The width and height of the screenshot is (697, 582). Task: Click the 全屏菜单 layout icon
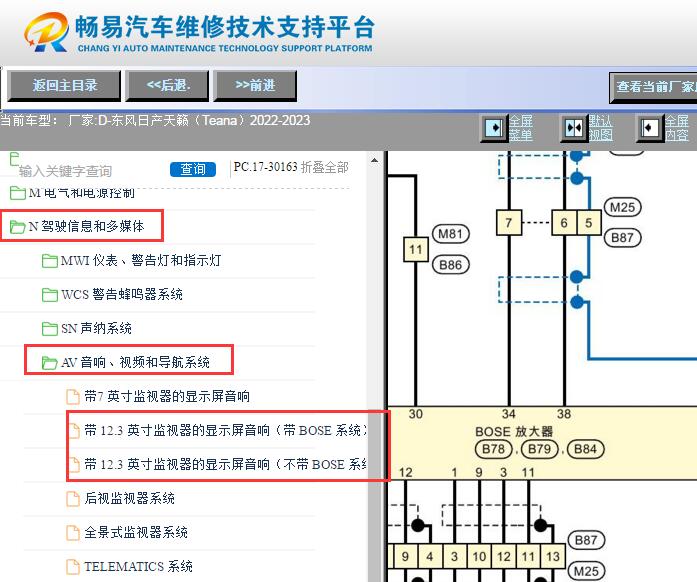(494, 128)
